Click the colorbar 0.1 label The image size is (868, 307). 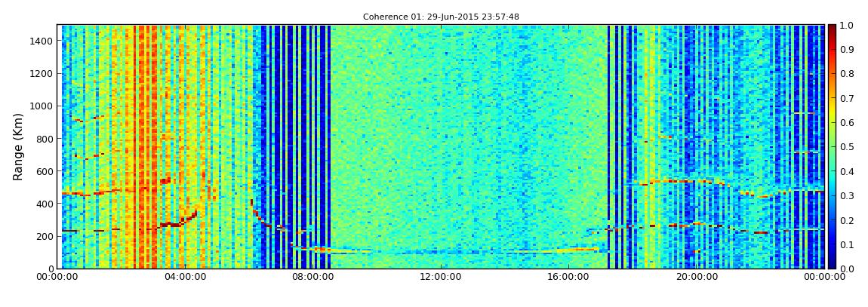pos(846,244)
